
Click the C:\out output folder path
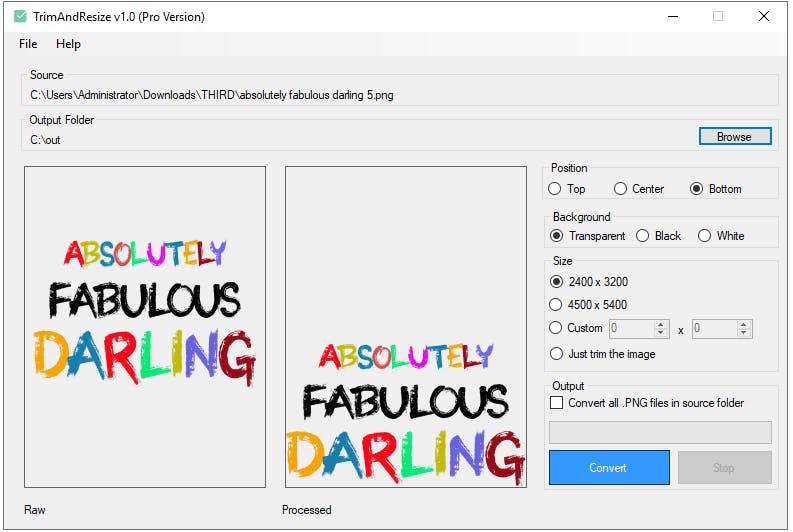(x=45, y=140)
